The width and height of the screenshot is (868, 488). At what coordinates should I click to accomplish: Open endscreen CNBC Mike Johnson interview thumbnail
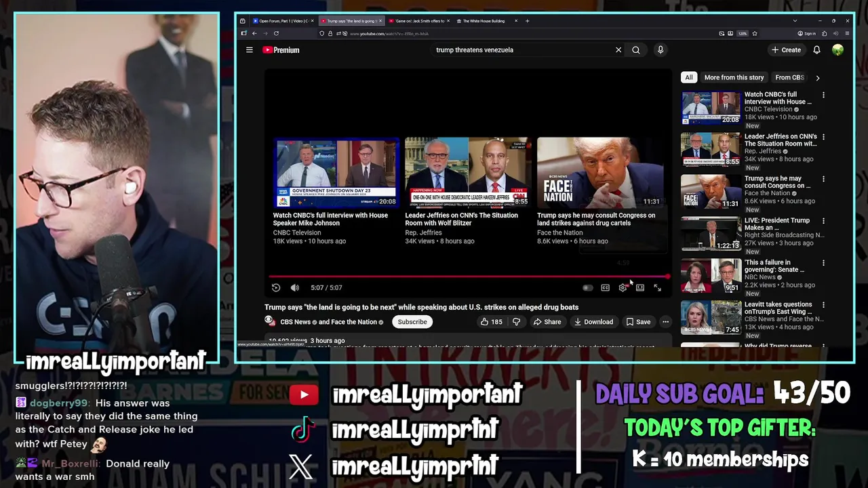(x=336, y=172)
